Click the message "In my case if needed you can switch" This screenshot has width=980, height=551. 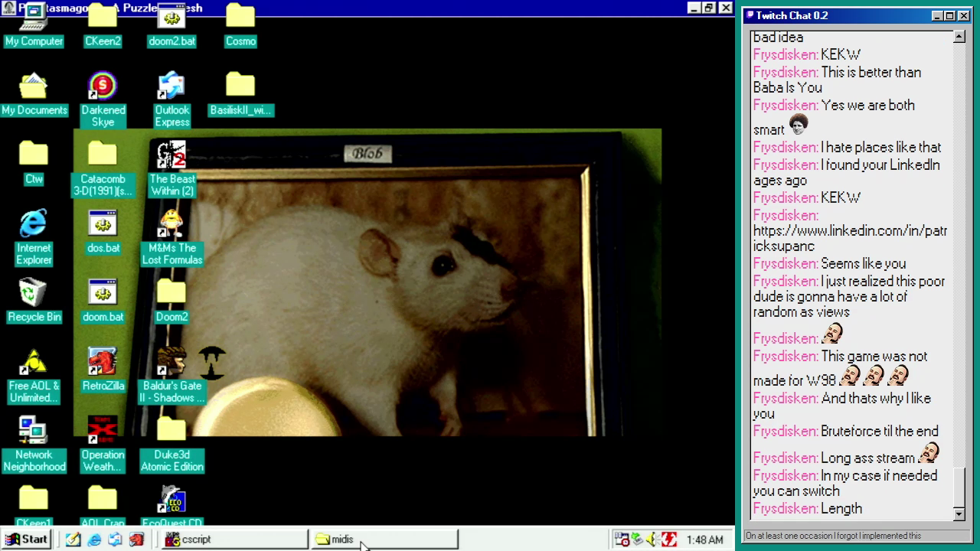pyautogui.click(x=844, y=483)
